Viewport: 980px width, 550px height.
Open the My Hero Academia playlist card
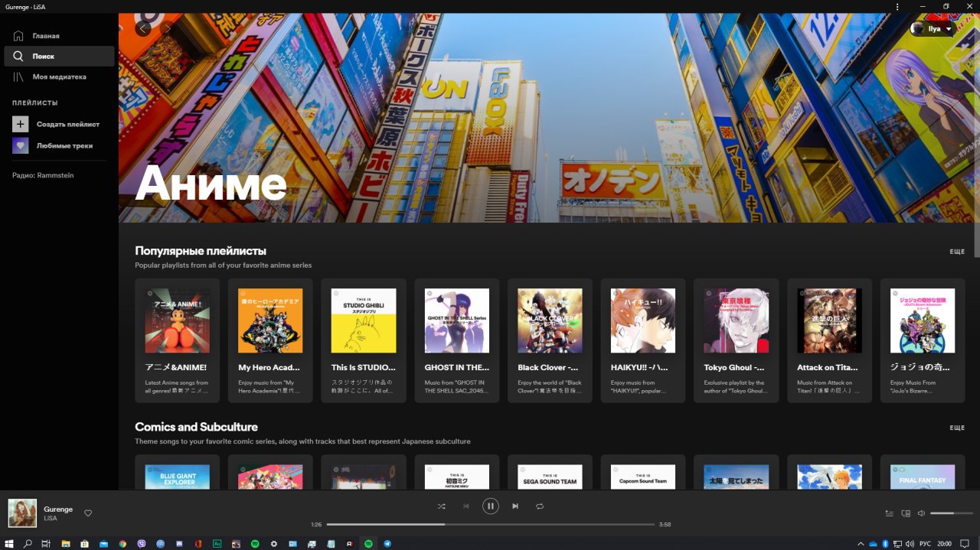270,340
